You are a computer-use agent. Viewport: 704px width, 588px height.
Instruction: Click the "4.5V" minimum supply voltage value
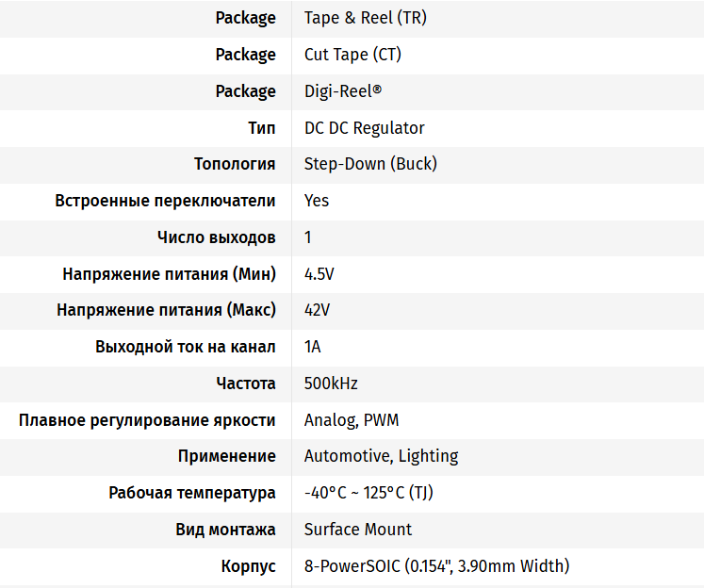coord(319,274)
